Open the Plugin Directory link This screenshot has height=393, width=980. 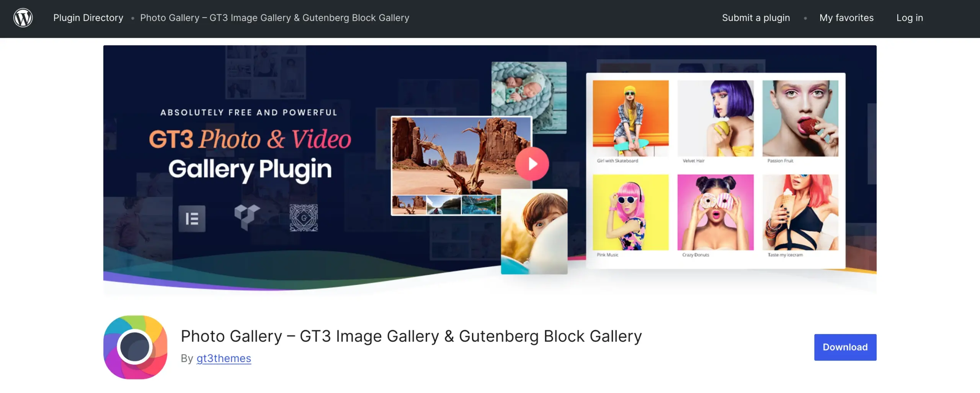coord(88,18)
